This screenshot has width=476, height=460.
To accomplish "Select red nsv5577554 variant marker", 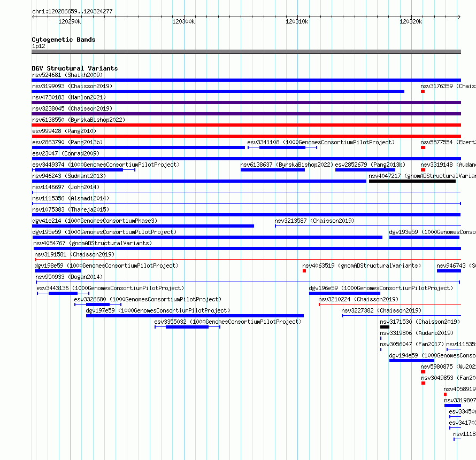I will pyautogui.click(x=423, y=147).
